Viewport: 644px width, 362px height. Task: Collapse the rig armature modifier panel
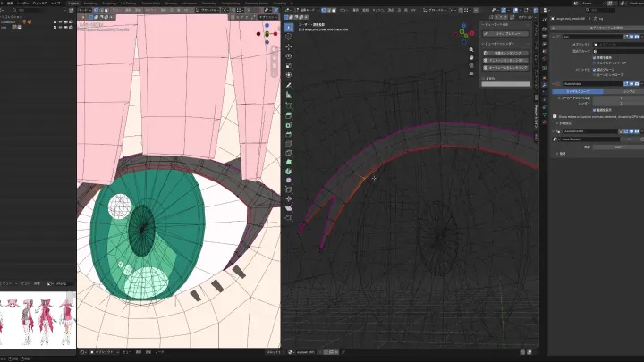pos(554,37)
